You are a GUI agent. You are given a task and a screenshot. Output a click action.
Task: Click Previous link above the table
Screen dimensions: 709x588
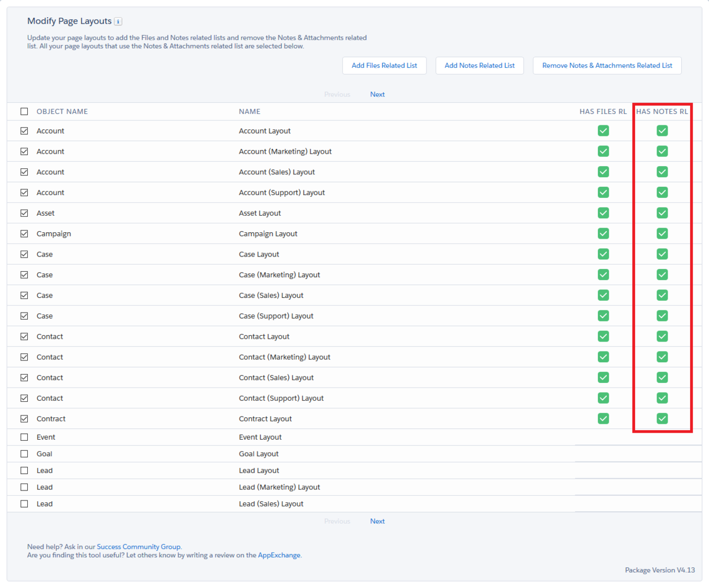[x=337, y=95]
